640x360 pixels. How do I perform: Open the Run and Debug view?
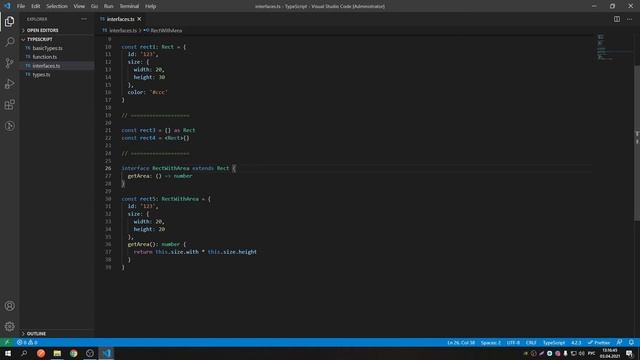(9, 84)
